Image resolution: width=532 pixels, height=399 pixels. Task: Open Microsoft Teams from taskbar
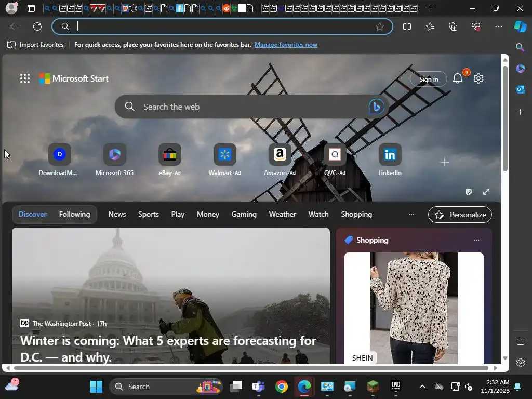pyautogui.click(x=259, y=387)
